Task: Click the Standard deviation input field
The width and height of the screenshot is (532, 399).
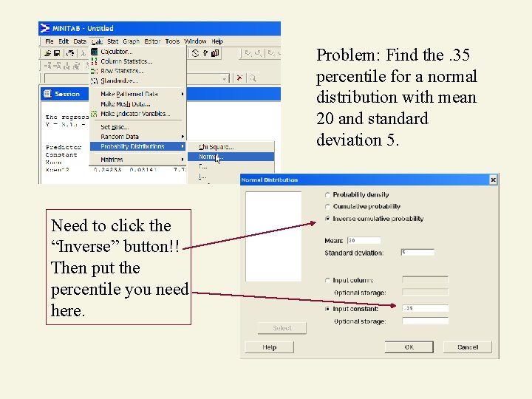Action: tap(417, 253)
